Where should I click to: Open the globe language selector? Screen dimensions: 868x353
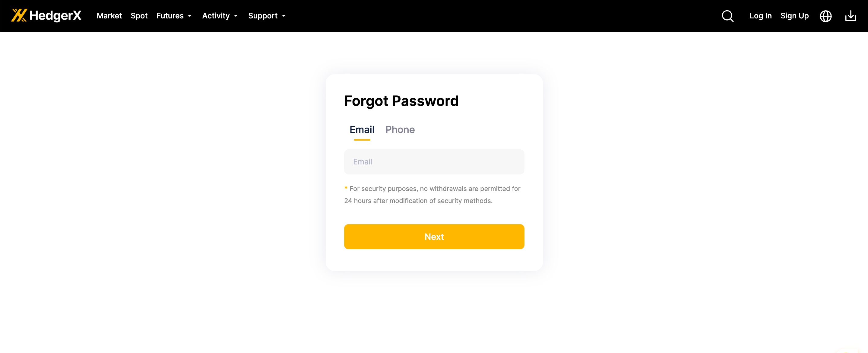825,16
